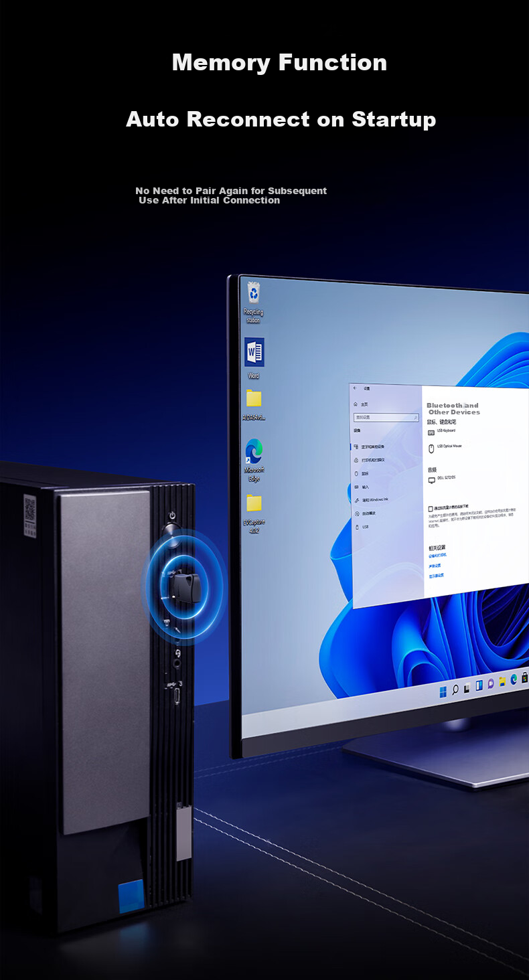This screenshot has width=529, height=980.
Task: Open the Recycling station desktop icon
Action: pyautogui.click(x=254, y=302)
